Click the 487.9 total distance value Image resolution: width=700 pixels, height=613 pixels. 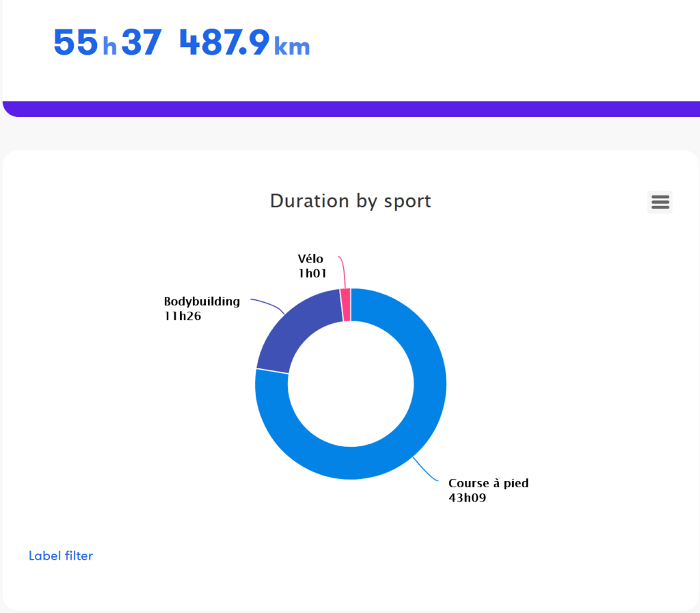pyautogui.click(x=224, y=43)
